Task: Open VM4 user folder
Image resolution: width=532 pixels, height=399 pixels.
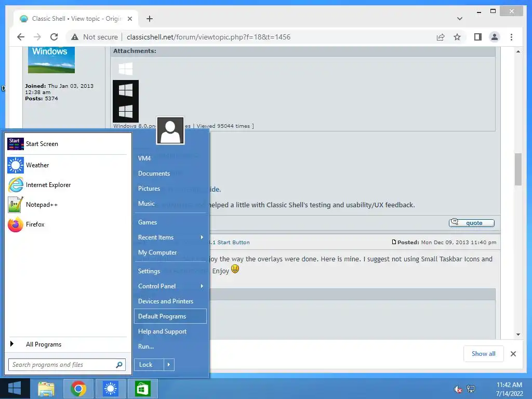Action: click(144, 158)
